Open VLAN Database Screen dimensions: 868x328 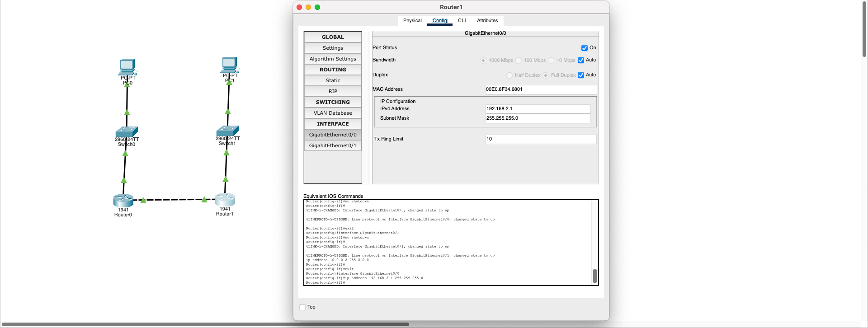pyautogui.click(x=333, y=113)
